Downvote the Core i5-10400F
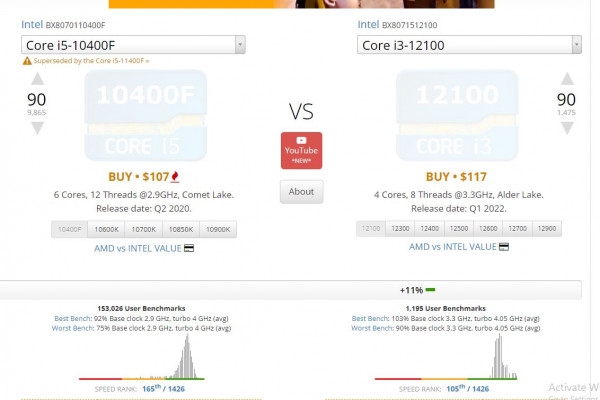The height and width of the screenshot is (400, 600). (35, 133)
